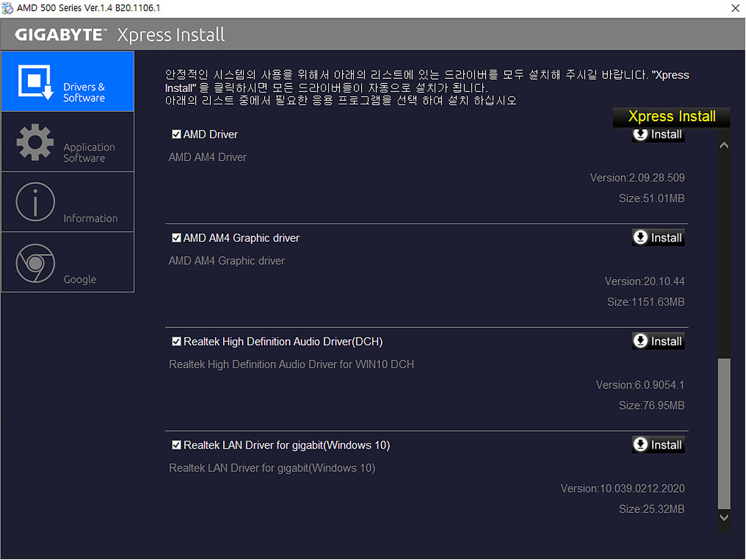
Task: Click the 'Version:2.09.28.509' text
Action: click(637, 178)
